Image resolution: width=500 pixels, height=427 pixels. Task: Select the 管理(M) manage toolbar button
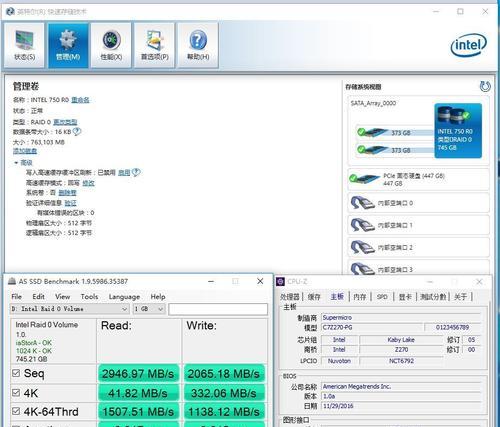click(x=68, y=45)
